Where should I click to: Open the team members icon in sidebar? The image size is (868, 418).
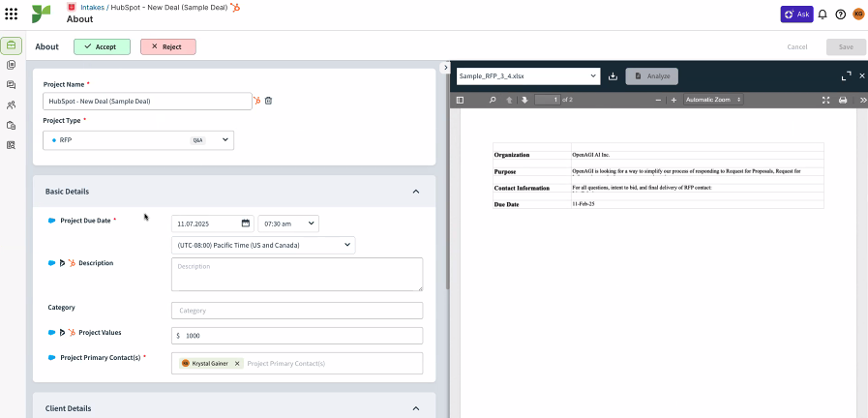[x=11, y=105]
